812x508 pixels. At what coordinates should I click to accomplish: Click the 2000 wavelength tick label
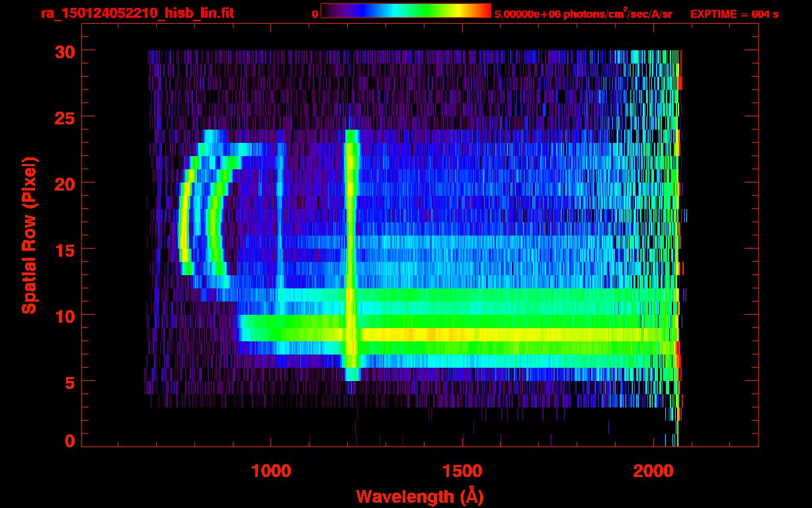(653, 470)
